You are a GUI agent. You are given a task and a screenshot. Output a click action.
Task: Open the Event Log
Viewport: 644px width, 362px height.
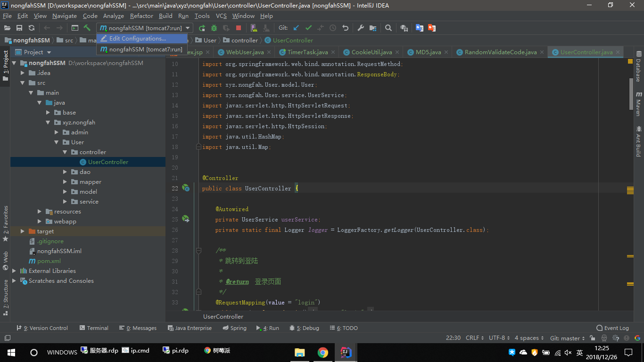(x=612, y=328)
